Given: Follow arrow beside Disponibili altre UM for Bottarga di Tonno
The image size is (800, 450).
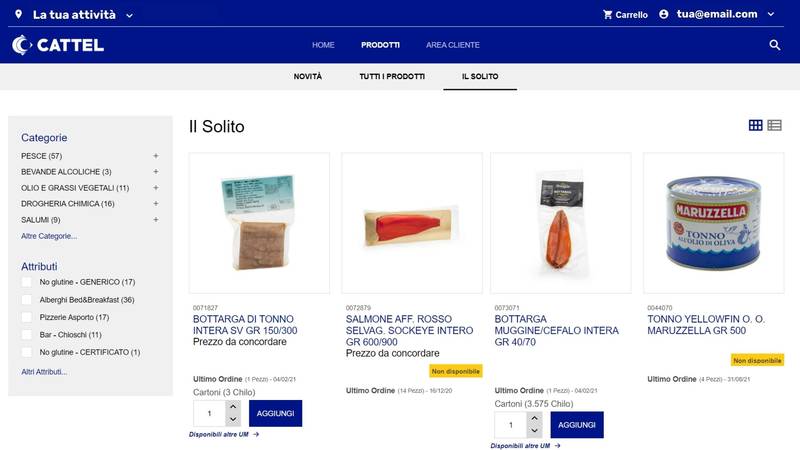Looking at the screenshot, I should pyautogui.click(x=256, y=434).
